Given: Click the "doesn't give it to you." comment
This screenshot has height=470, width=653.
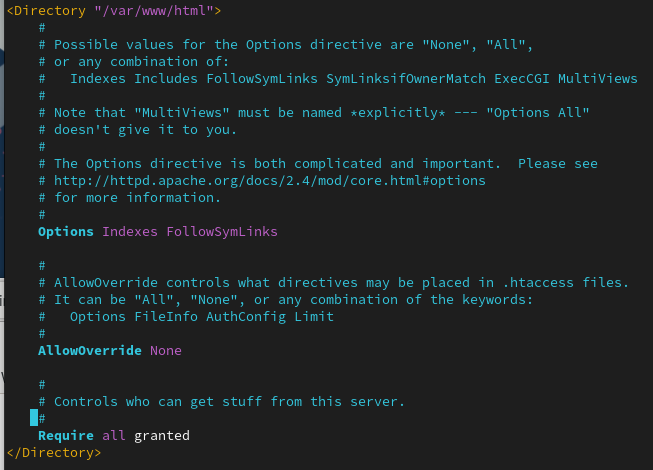Looking at the screenshot, I should tap(129, 129).
